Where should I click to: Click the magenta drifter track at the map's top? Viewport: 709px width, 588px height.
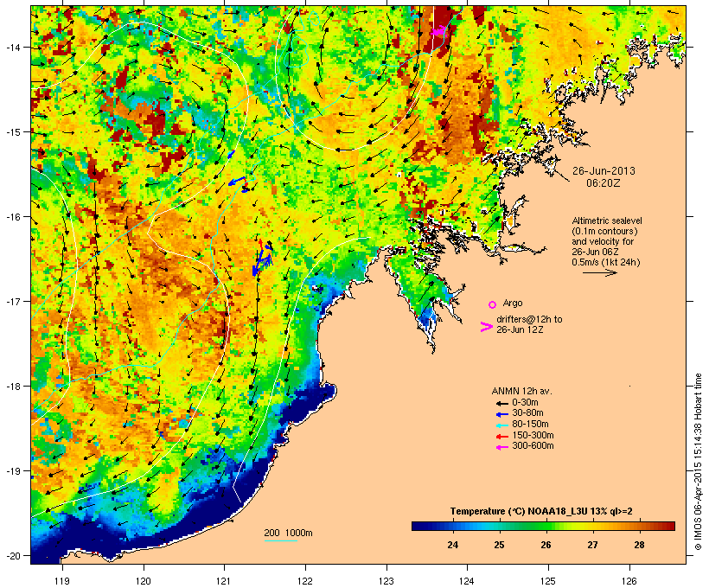438,31
